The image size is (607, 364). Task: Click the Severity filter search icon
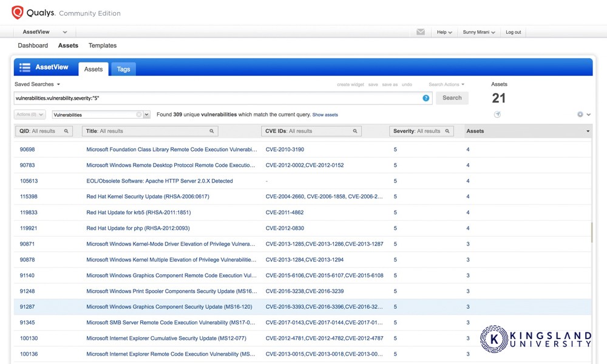pos(447,131)
